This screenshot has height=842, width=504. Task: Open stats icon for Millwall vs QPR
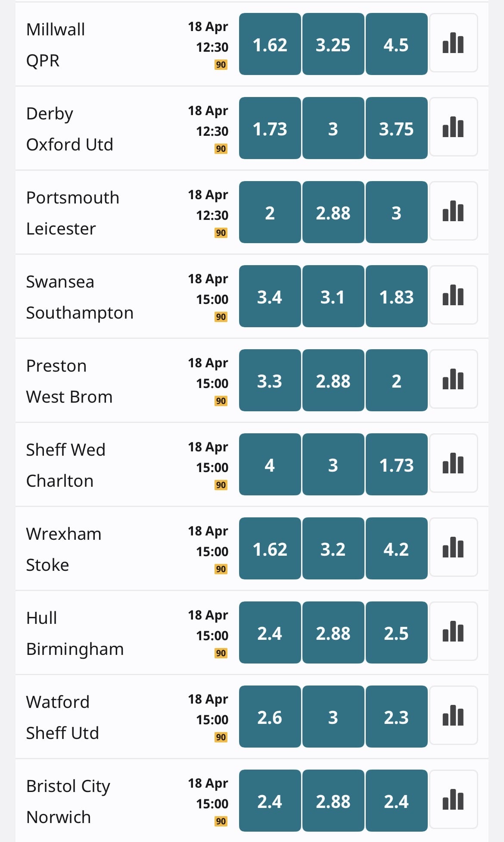pyautogui.click(x=454, y=43)
